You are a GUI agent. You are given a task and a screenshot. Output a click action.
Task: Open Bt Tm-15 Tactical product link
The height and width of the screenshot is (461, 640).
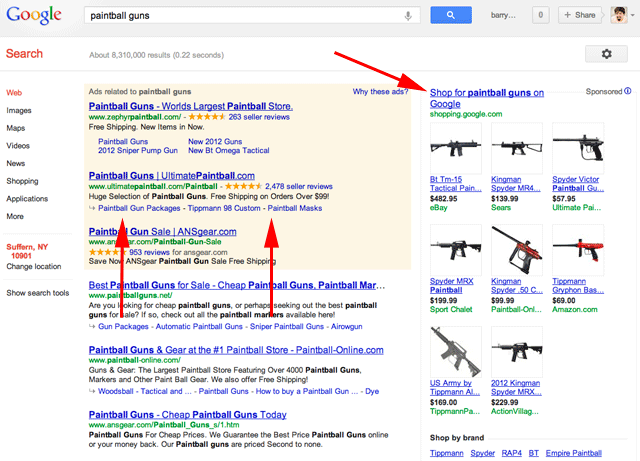click(x=456, y=184)
